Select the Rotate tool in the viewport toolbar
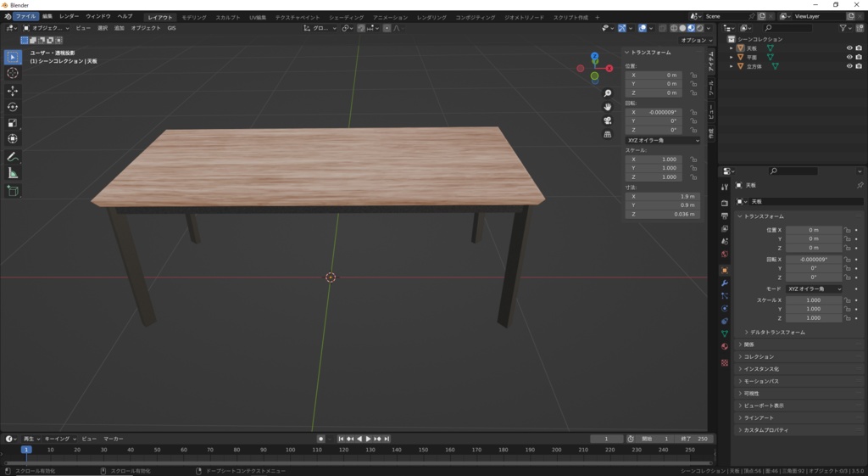This screenshot has height=476, width=868. point(13,107)
